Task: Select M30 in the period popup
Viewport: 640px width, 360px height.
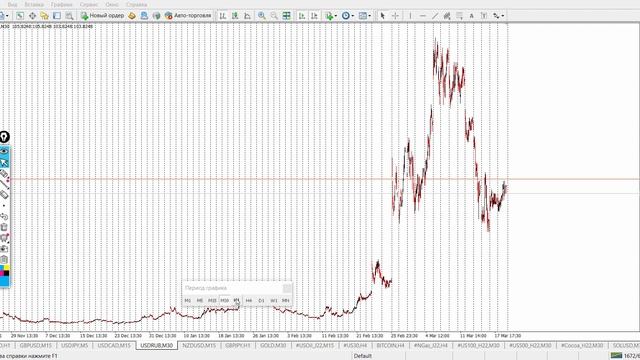Action: 224,300
